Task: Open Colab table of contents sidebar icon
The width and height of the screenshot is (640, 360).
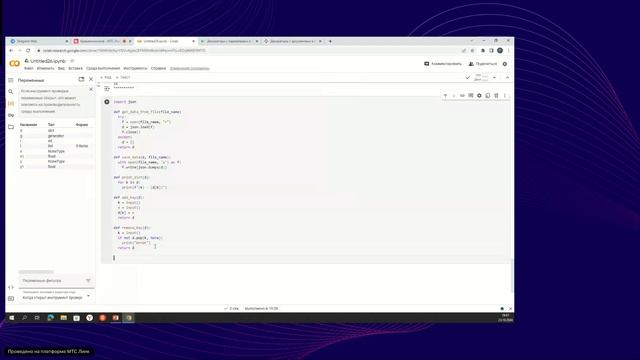Action: coord(11,80)
